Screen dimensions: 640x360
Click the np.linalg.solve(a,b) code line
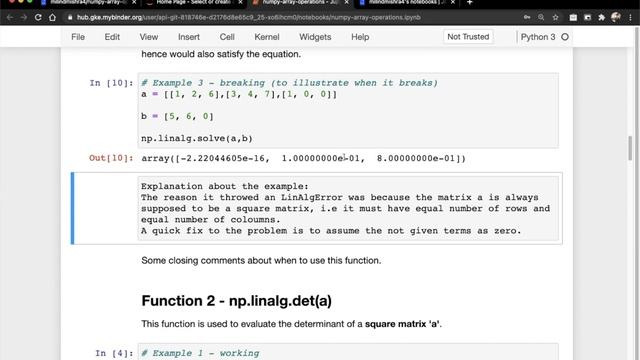[197, 138]
